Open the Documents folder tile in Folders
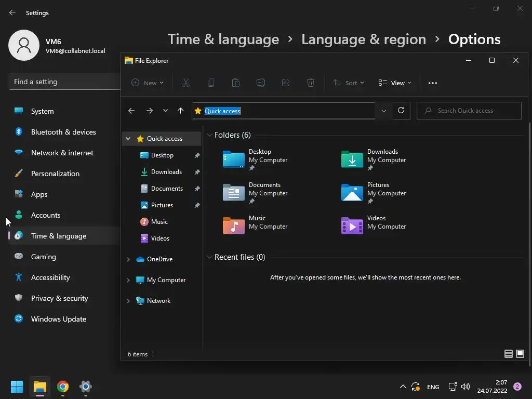This screenshot has height=399, width=532. pyautogui.click(x=255, y=193)
